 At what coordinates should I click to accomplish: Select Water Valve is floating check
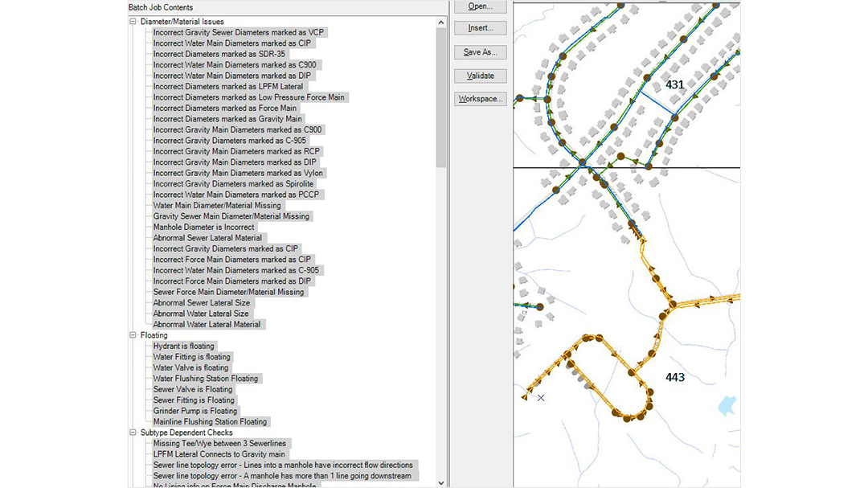[x=190, y=367]
